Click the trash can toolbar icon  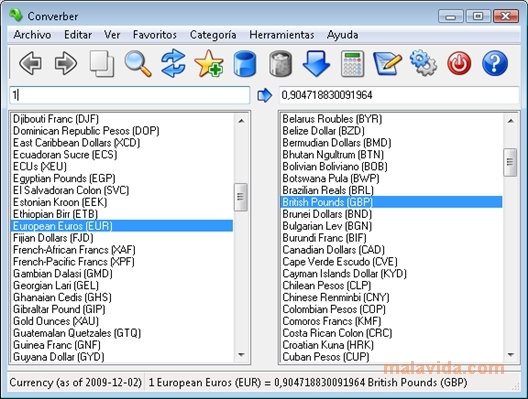tap(280, 63)
